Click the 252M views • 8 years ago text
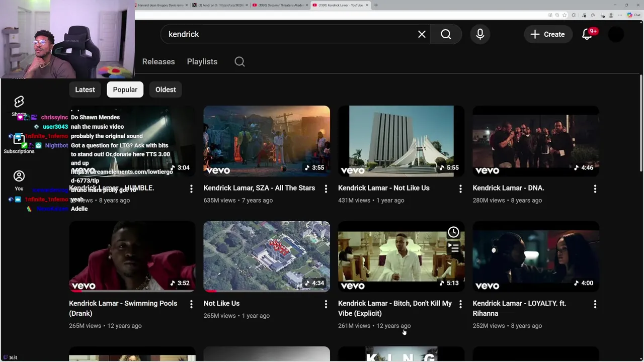The width and height of the screenshot is (644, 362). [x=507, y=326]
